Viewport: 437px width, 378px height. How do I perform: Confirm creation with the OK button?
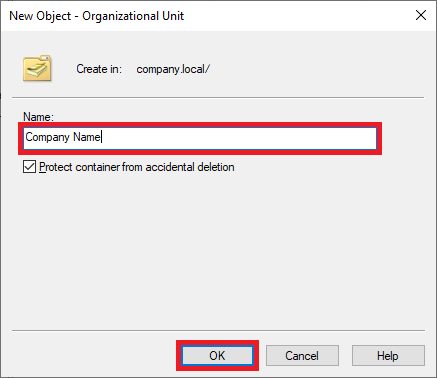[217, 356]
